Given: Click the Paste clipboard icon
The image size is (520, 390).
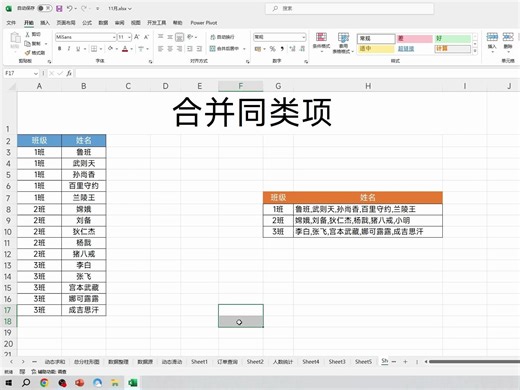Looking at the screenshot, I should click(15, 38).
